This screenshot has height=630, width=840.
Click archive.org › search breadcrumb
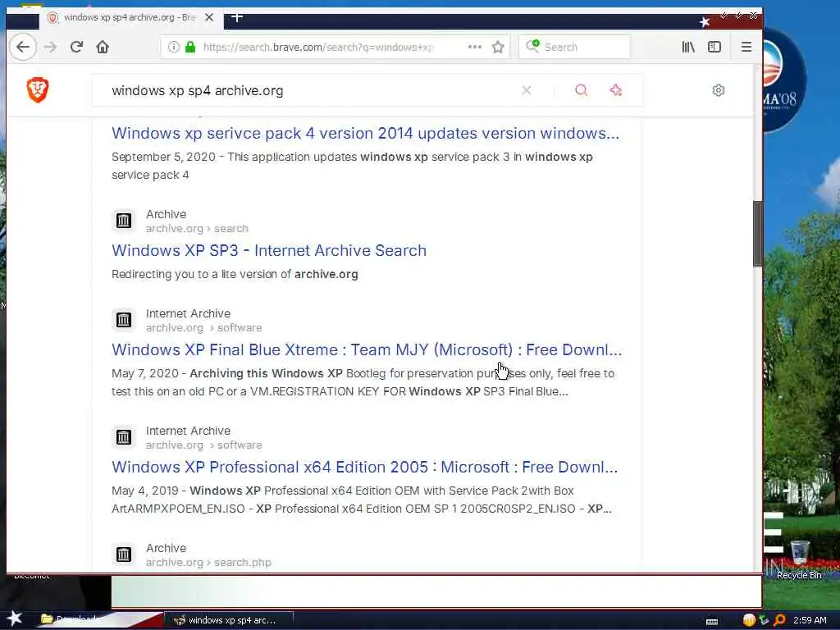click(x=197, y=229)
